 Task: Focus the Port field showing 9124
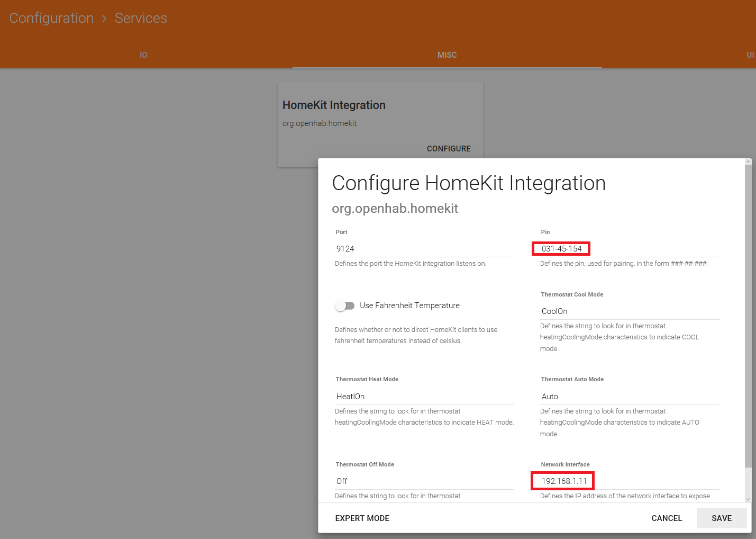click(x=424, y=249)
